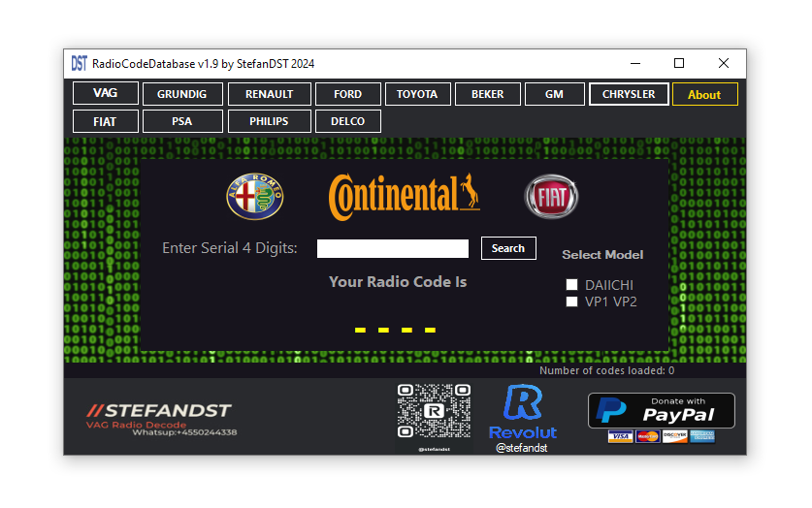Open the CHRYSLER tab
The image size is (812, 508).
coord(629,94)
